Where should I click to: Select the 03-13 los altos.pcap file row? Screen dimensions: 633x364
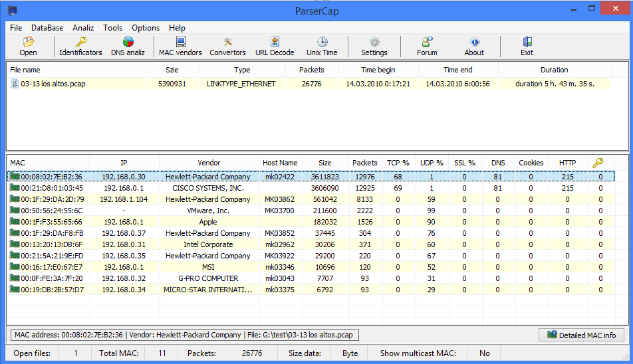tap(53, 84)
